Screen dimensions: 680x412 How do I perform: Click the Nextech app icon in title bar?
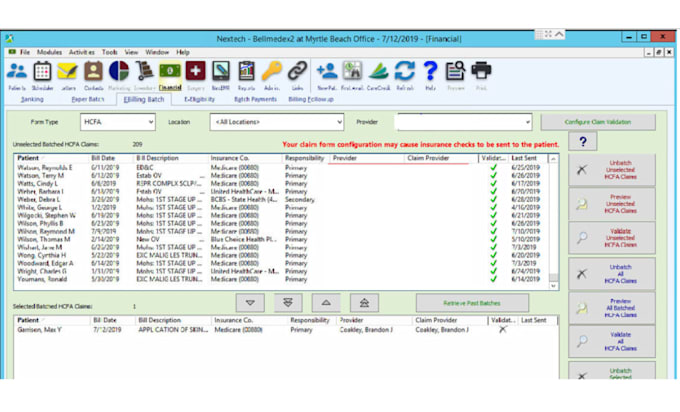pyautogui.click(x=10, y=38)
